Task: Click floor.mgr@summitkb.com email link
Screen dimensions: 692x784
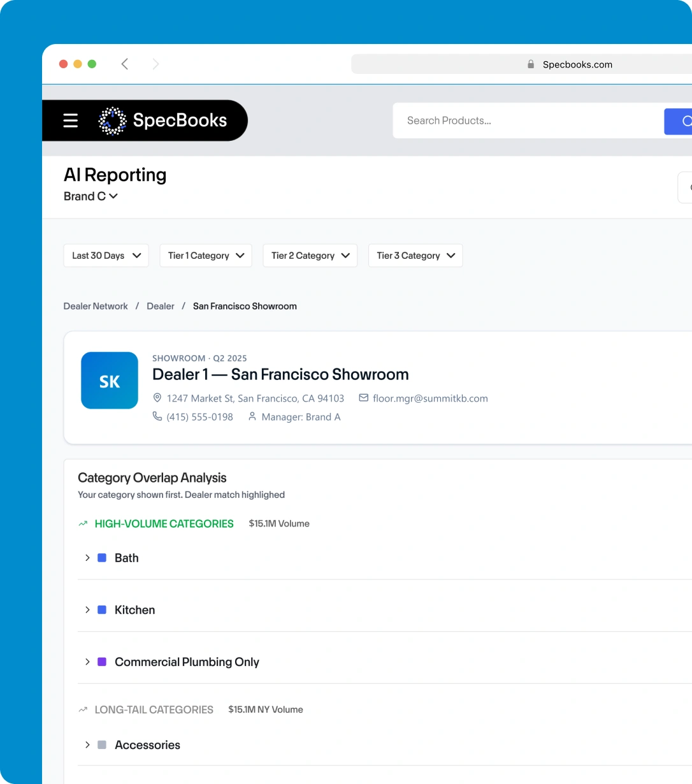Action: point(430,398)
